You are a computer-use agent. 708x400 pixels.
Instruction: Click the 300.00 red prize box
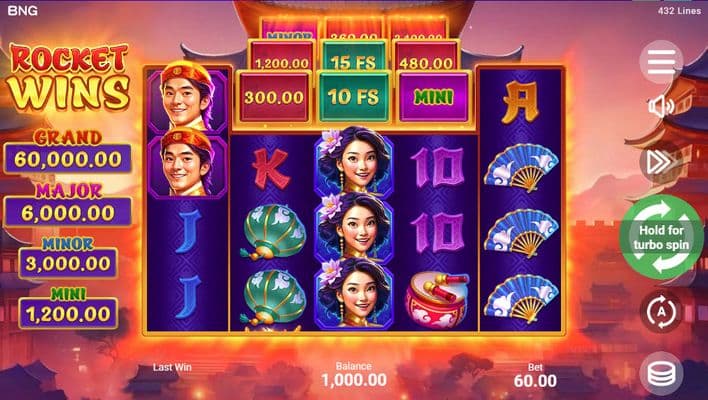[274, 97]
